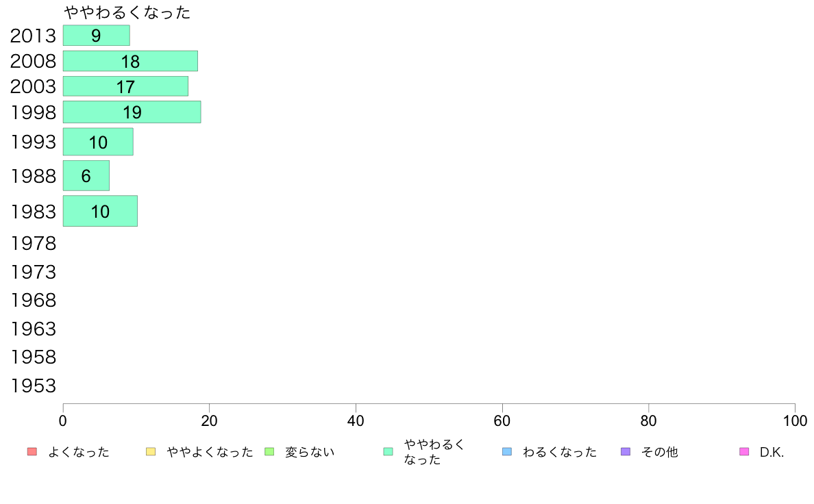The width and height of the screenshot is (814, 504).
Task: Click the D.K. legend text label
Action: [x=772, y=453]
